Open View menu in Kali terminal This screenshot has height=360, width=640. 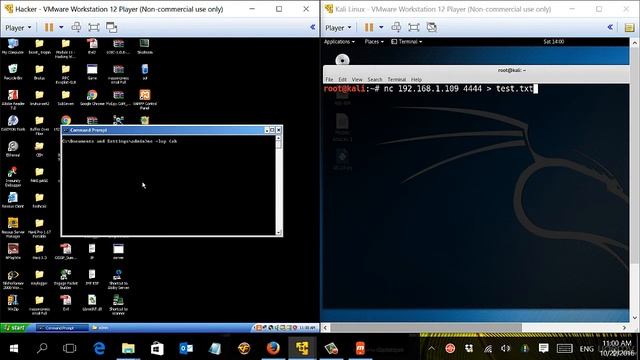[x=357, y=79]
